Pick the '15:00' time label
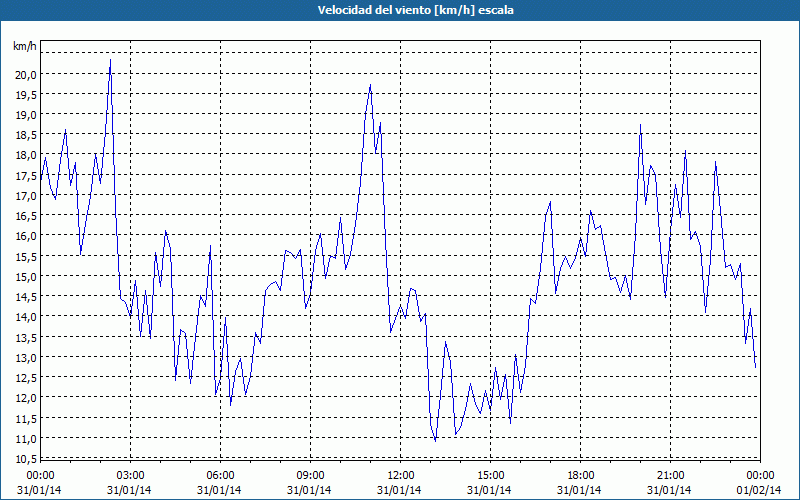 coord(490,476)
